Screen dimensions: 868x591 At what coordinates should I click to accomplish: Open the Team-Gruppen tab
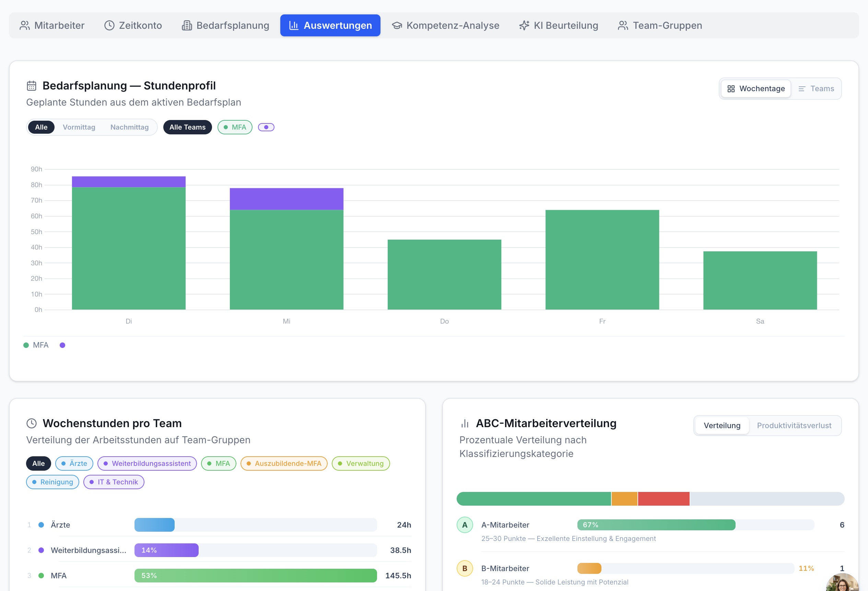click(x=660, y=25)
